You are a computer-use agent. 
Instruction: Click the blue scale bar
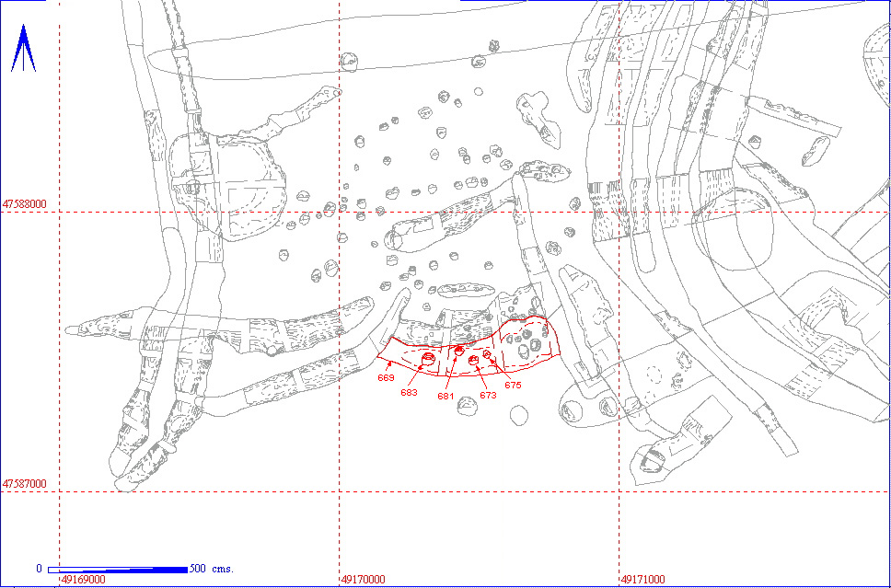118,570
